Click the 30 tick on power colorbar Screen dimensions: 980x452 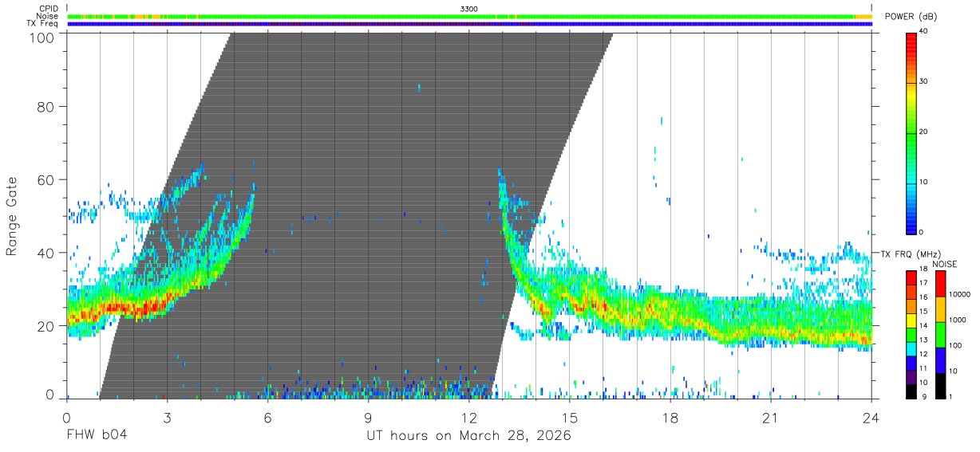tap(925, 82)
